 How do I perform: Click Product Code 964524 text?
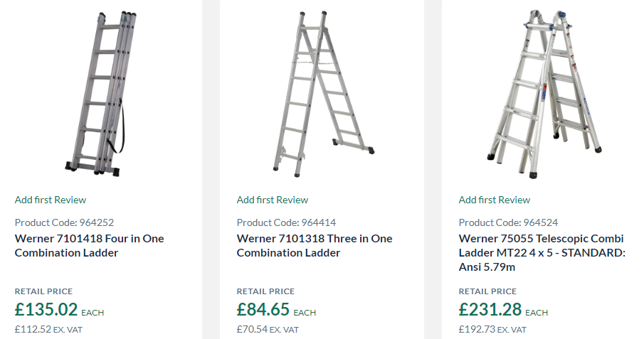[x=509, y=222]
